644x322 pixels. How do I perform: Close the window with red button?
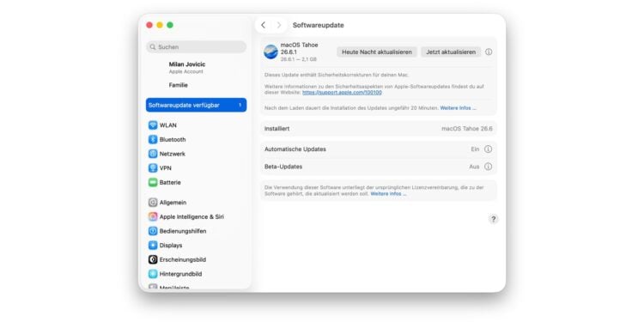[149, 25]
